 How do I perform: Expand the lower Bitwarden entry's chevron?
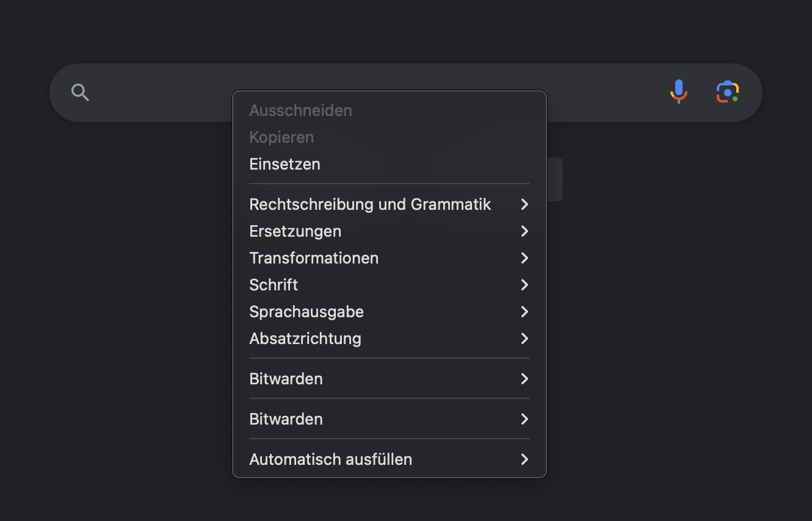pos(524,419)
